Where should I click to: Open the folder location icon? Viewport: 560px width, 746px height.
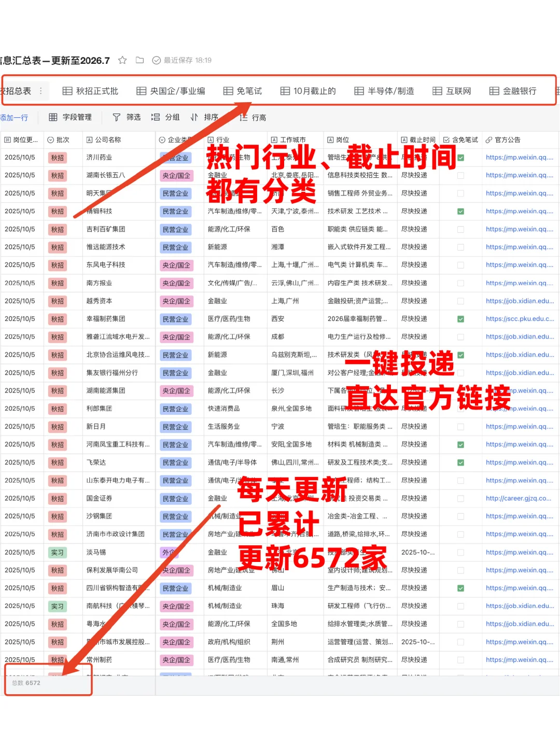(139, 60)
